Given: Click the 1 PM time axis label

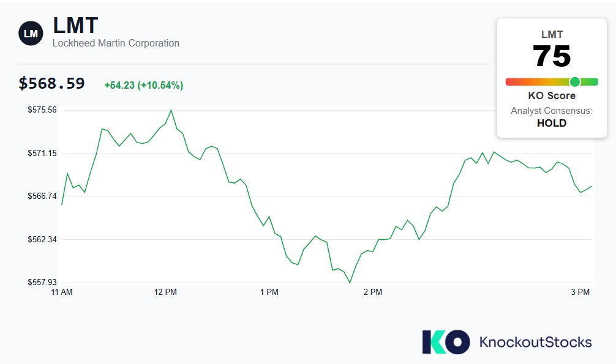Looking at the screenshot, I should (269, 292).
